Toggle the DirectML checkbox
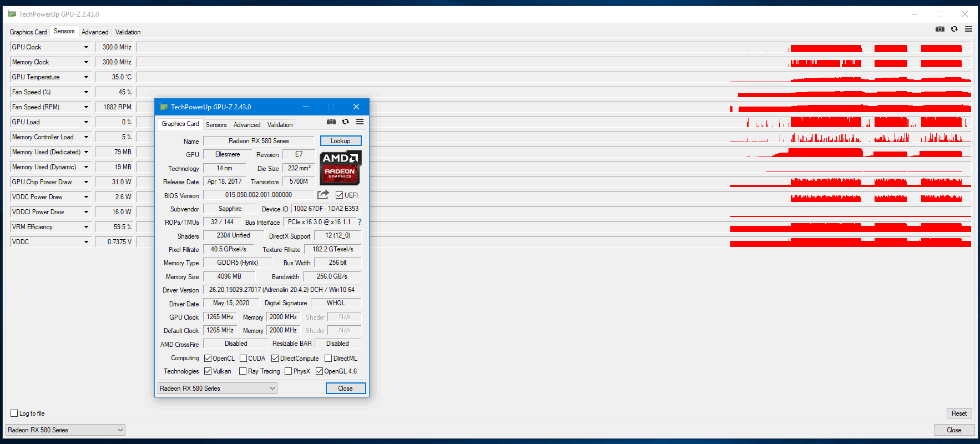 click(328, 359)
